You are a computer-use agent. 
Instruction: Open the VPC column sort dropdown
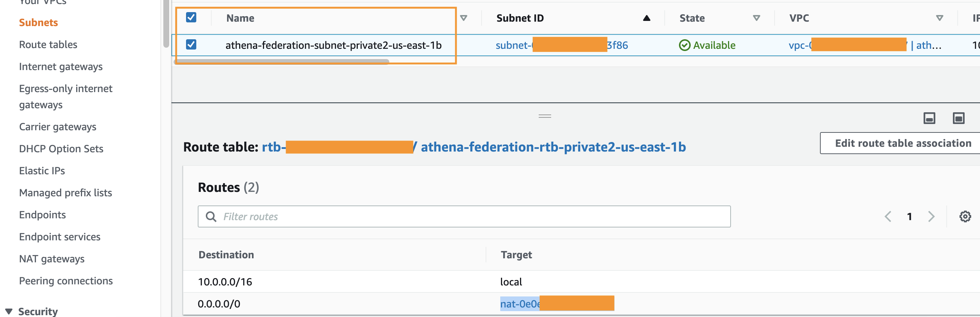[939, 18]
